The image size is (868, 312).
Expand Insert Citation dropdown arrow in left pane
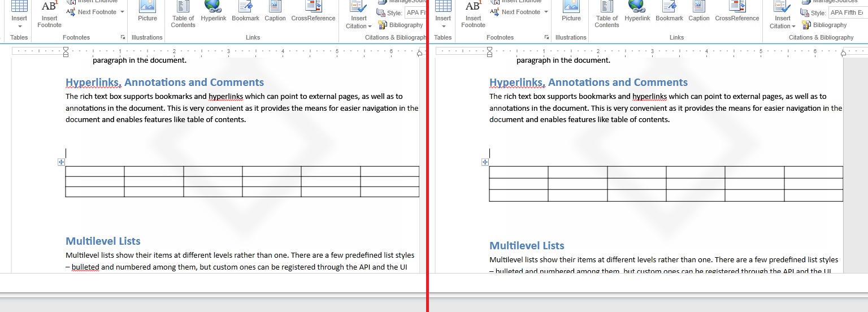tap(370, 26)
